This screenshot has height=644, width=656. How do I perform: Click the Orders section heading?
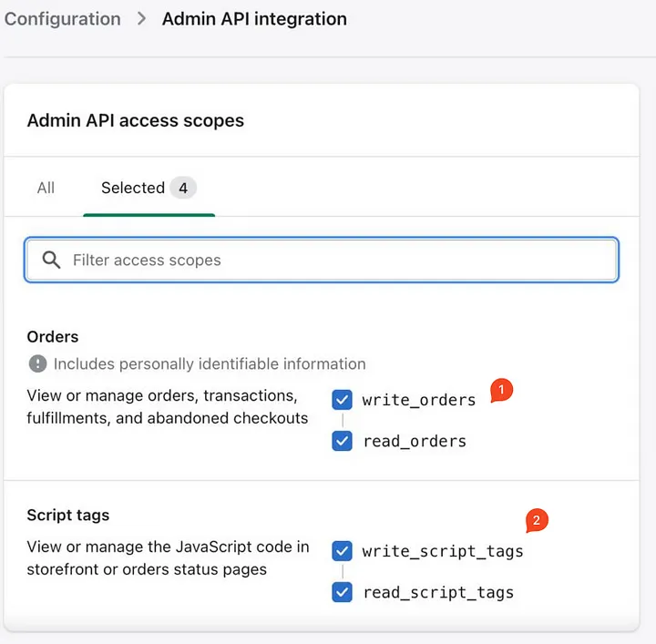click(53, 336)
